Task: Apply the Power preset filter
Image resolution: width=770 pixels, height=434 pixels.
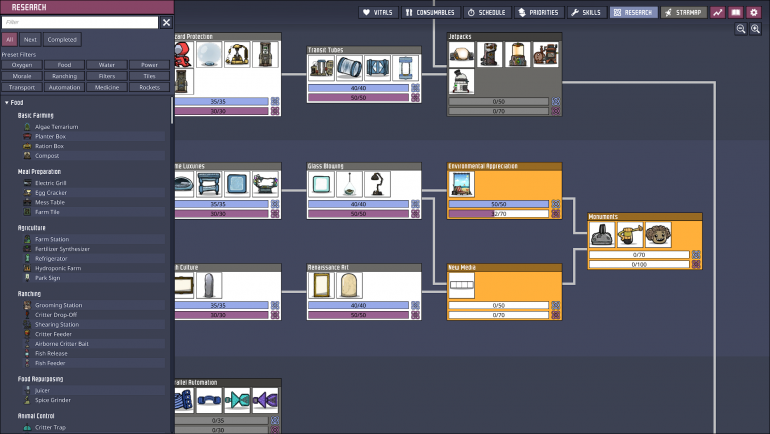Action: tap(149, 65)
